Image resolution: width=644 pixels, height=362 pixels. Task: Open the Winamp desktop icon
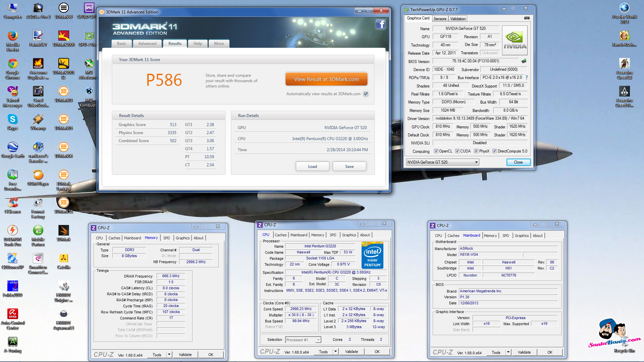pos(38,122)
